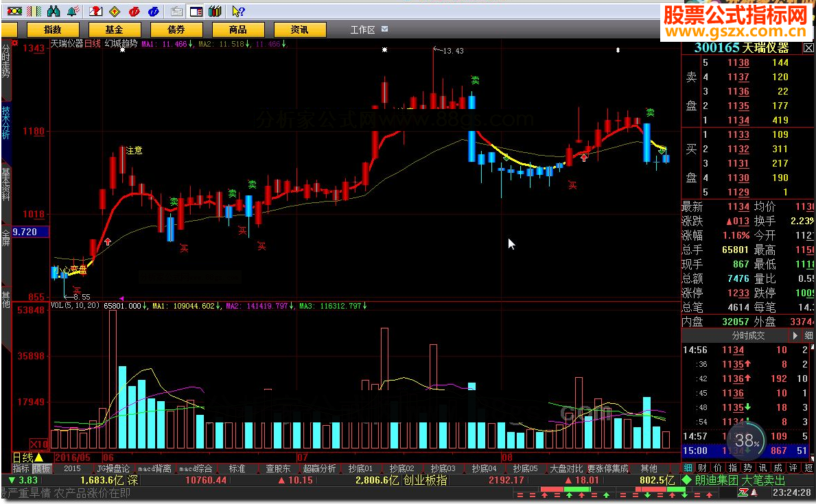
Task: Click the 分时成交 header
Action: 748,335
